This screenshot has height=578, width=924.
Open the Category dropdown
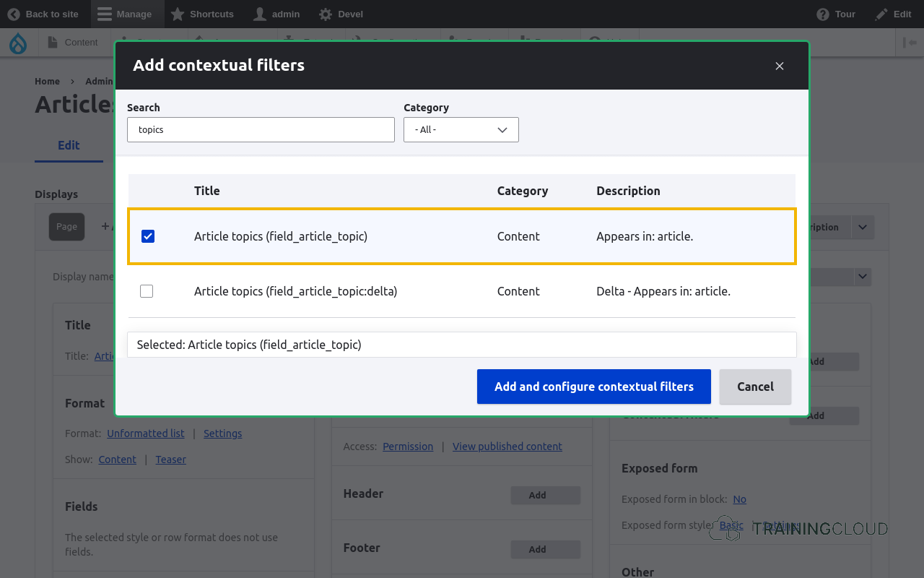[461, 129]
